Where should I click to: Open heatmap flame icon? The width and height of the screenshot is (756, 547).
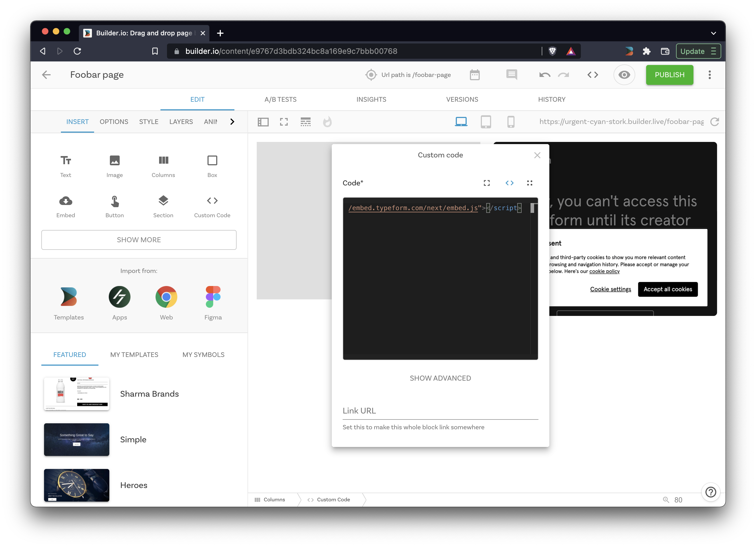point(327,122)
